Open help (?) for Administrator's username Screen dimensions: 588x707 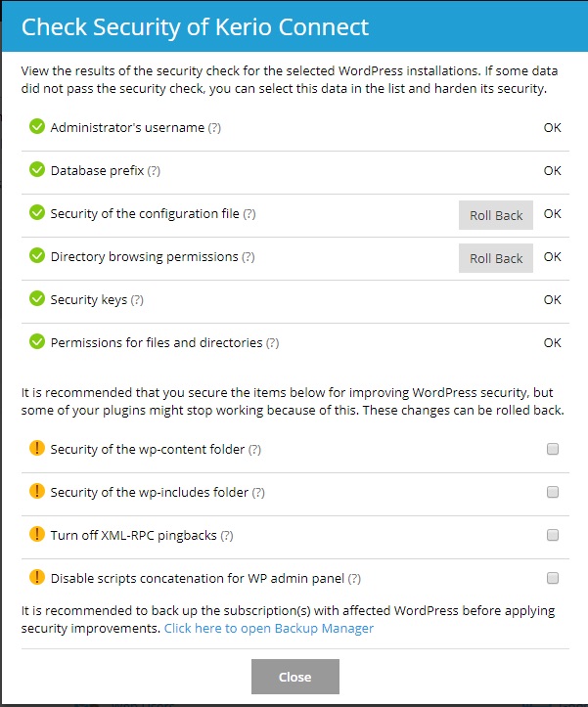point(214,128)
